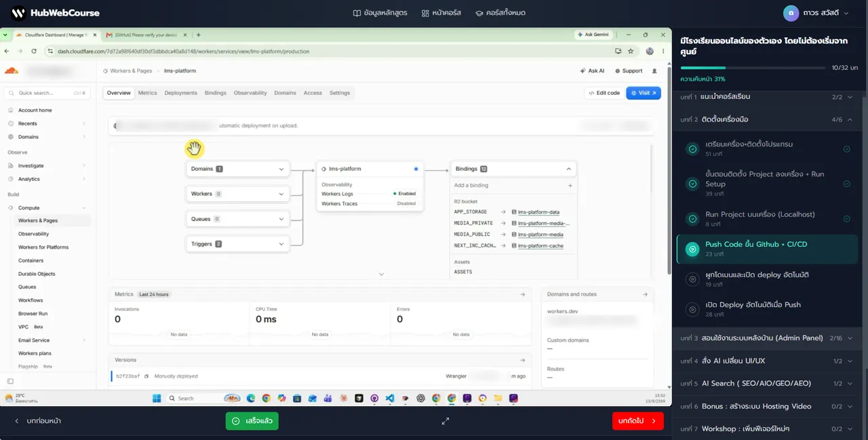Click the three-dot Chrome menu icon
The width and height of the screenshot is (868, 440).
[663, 51]
